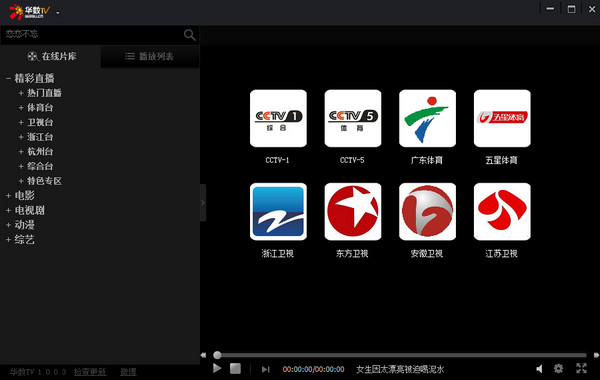Expand the 综合台 node
The image size is (600, 380).
[21, 166]
